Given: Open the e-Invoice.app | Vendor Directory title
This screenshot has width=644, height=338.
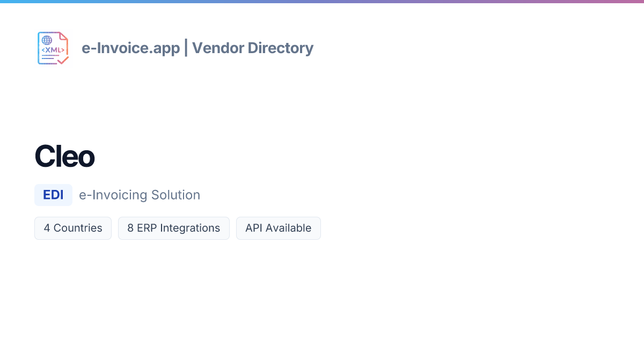Looking at the screenshot, I should tap(197, 48).
